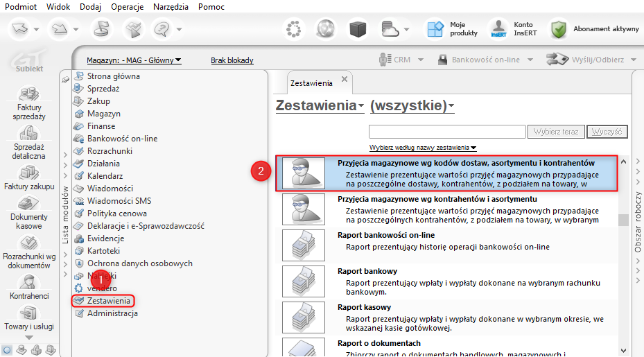The height and width of the screenshot is (357, 644).
Task: Click the black cube toolbar icon
Action: pyautogui.click(x=358, y=29)
